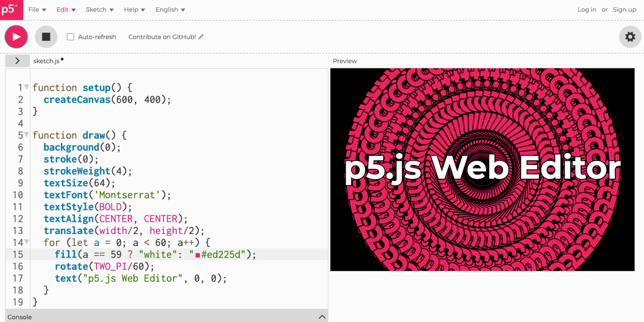Click the Sign up link

(624, 10)
